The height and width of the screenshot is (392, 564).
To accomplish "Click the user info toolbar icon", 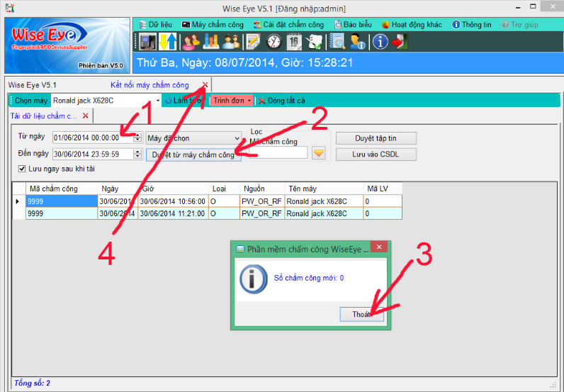I will click(358, 42).
